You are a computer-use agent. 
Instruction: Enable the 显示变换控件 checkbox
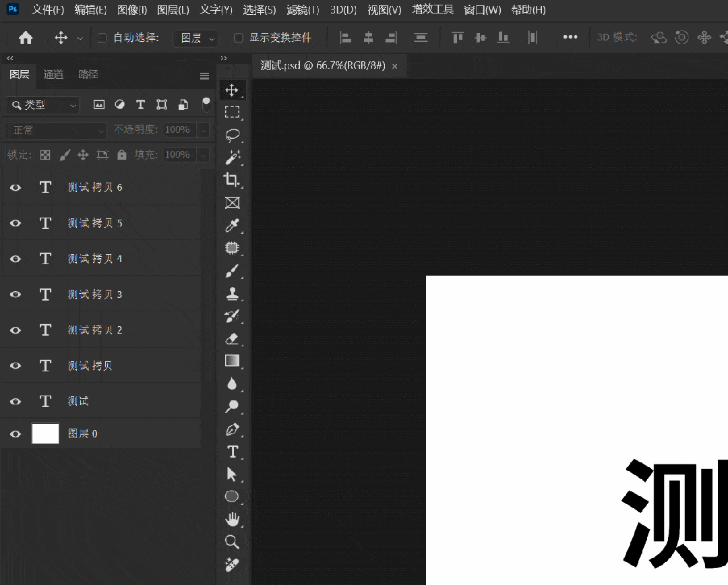click(238, 38)
